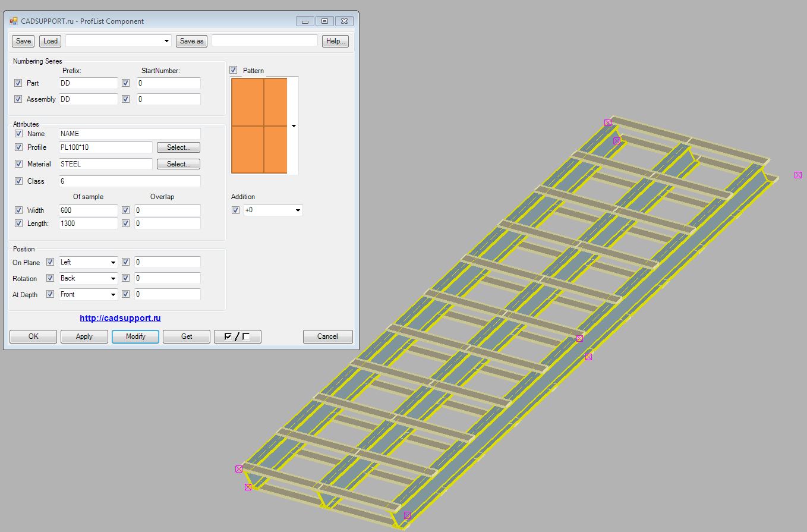Uncheck the Pattern checkbox
Viewport: 807px width, 532px height.
(x=234, y=70)
